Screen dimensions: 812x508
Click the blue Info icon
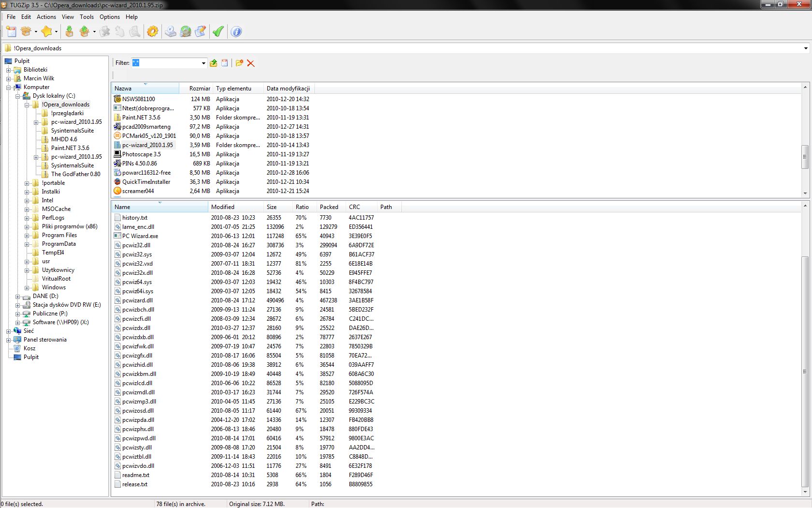tap(236, 31)
